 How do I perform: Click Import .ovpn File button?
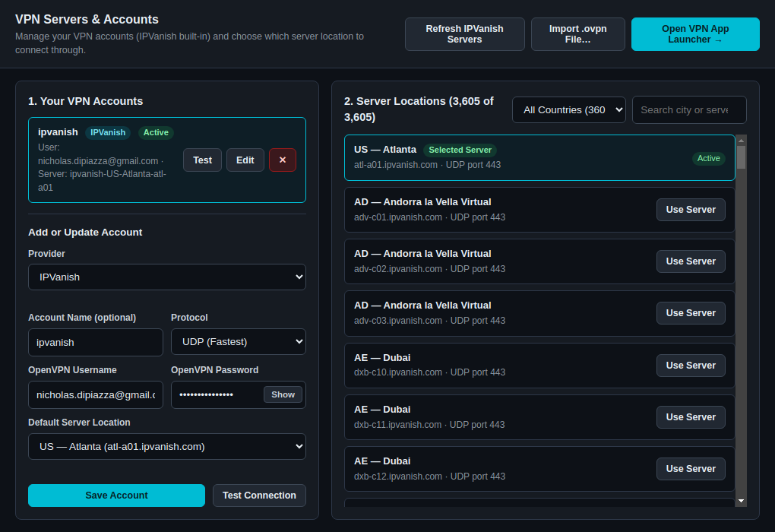pyautogui.click(x=577, y=34)
